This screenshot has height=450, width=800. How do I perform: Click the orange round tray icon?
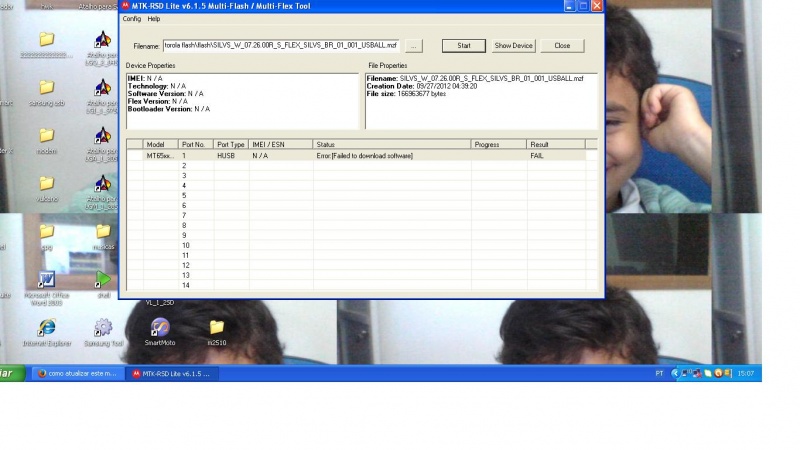718,373
